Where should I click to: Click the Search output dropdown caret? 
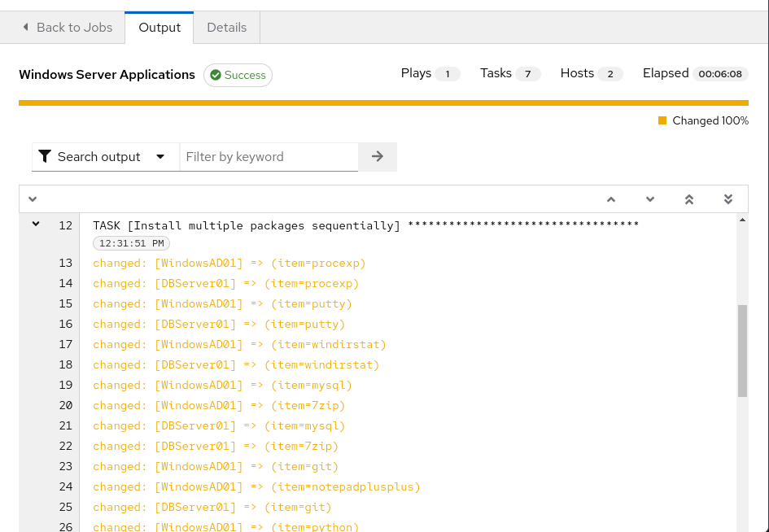point(159,157)
